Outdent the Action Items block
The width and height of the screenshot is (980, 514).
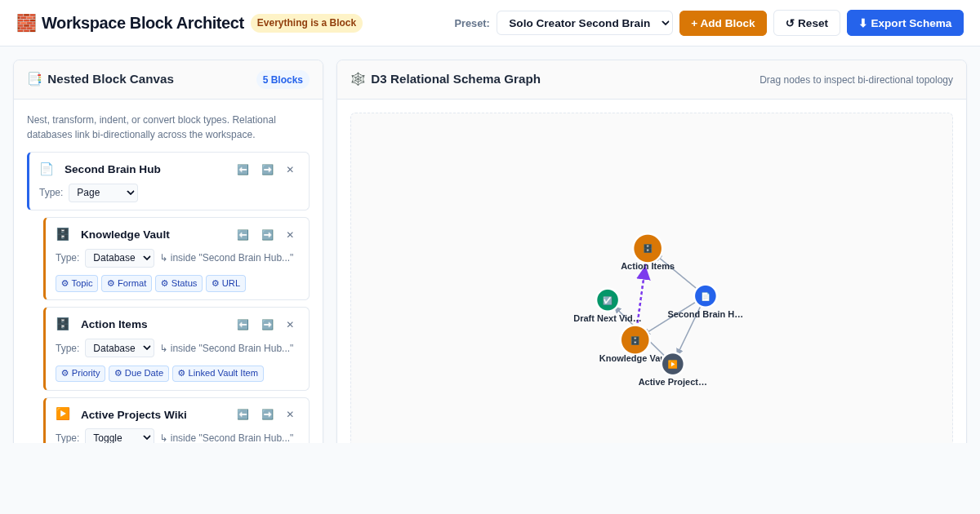243,325
